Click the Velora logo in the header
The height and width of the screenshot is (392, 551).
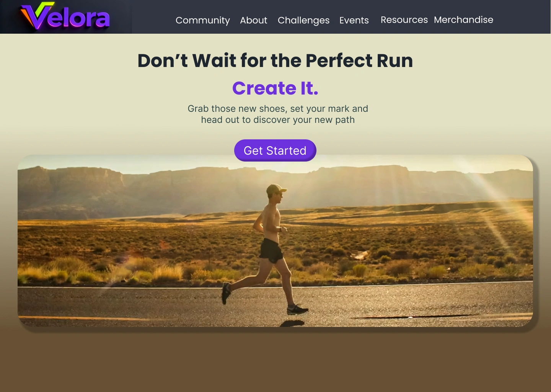[65, 16]
